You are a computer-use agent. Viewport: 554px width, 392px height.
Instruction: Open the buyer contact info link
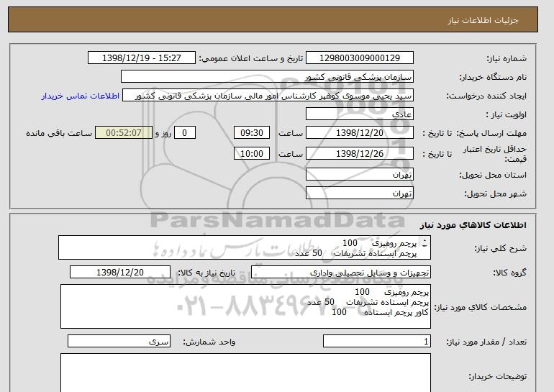[x=80, y=96]
